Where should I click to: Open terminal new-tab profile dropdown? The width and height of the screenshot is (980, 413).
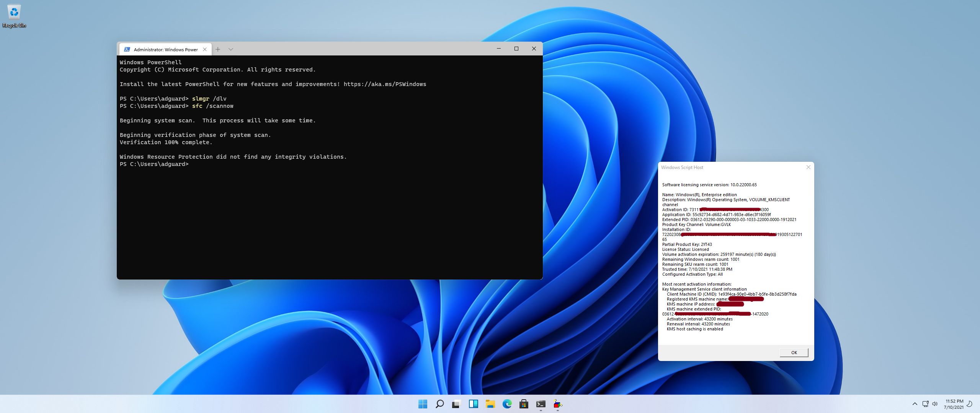click(x=230, y=49)
